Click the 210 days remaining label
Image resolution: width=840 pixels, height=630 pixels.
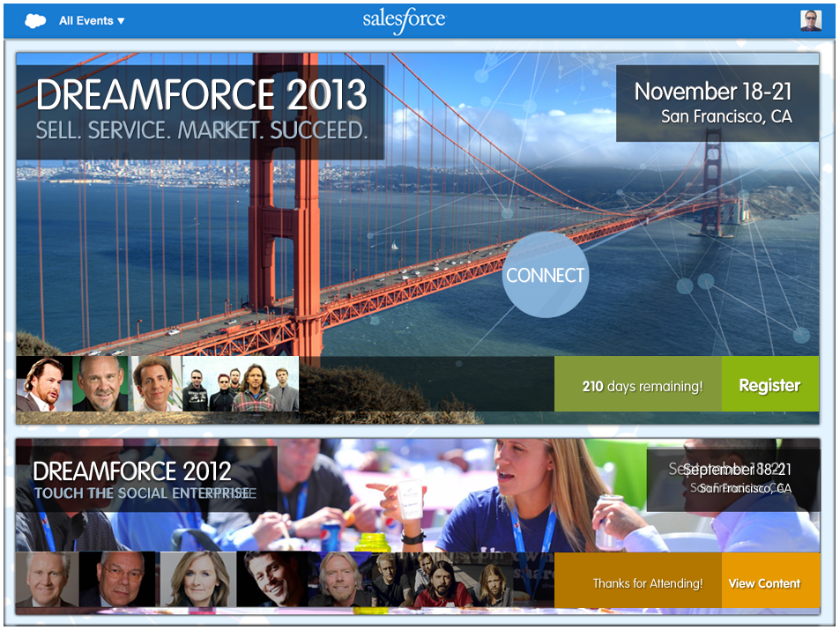[642, 386]
